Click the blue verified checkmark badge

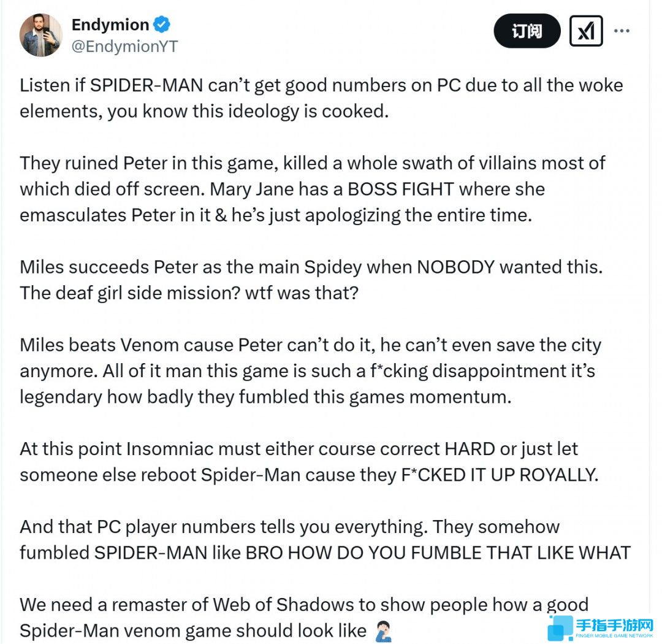click(162, 25)
